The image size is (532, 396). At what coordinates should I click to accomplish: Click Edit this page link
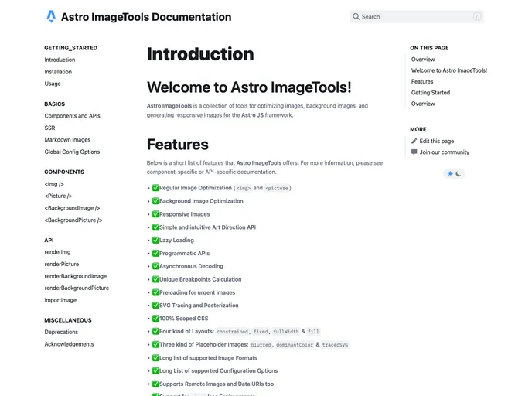pos(437,141)
